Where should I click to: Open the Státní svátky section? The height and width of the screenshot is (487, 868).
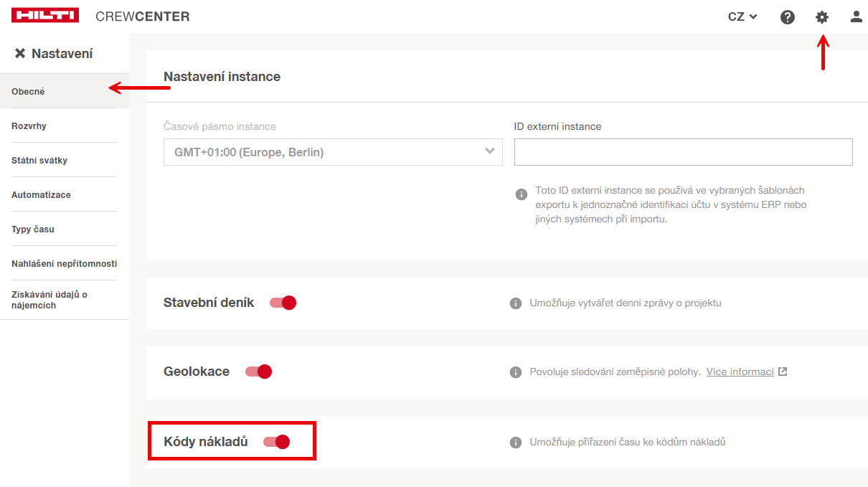point(39,161)
